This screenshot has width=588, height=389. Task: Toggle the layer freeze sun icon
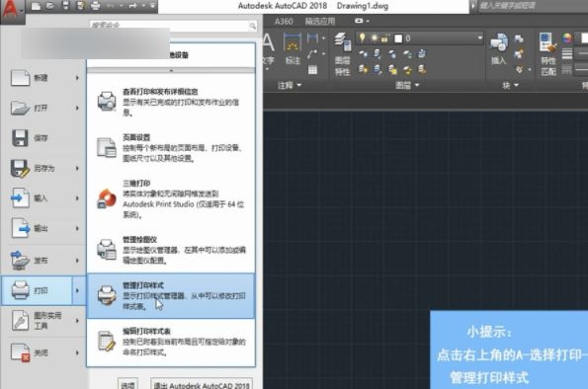tap(375, 38)
